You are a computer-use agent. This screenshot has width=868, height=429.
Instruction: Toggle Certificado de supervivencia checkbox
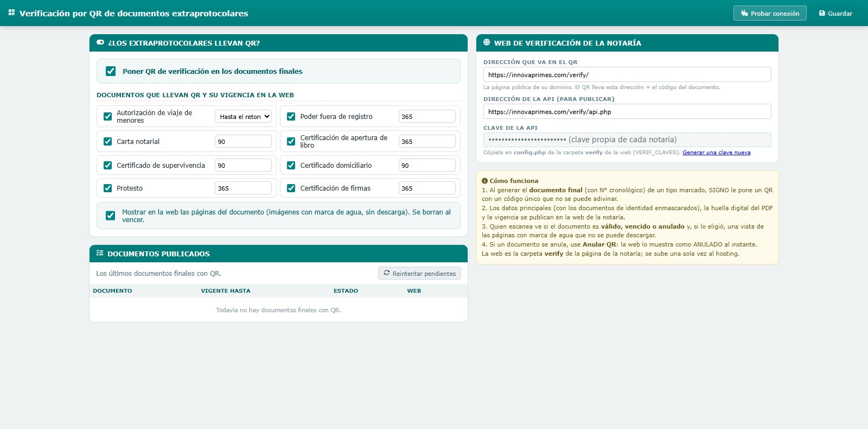coord(107,165)
